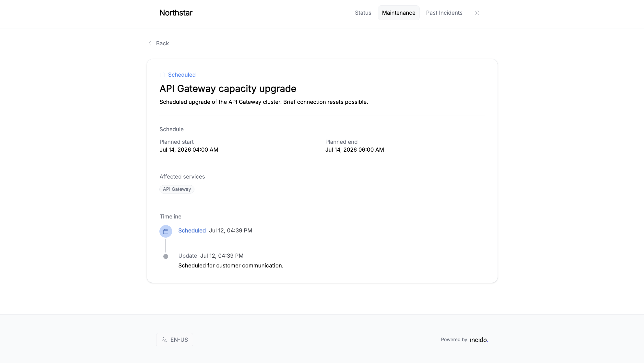Open the EN-US language selector

[175, 340]
